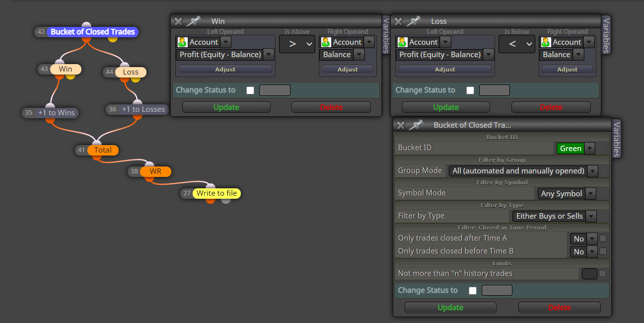Click the history trades limit input field

tap(589, 273)
